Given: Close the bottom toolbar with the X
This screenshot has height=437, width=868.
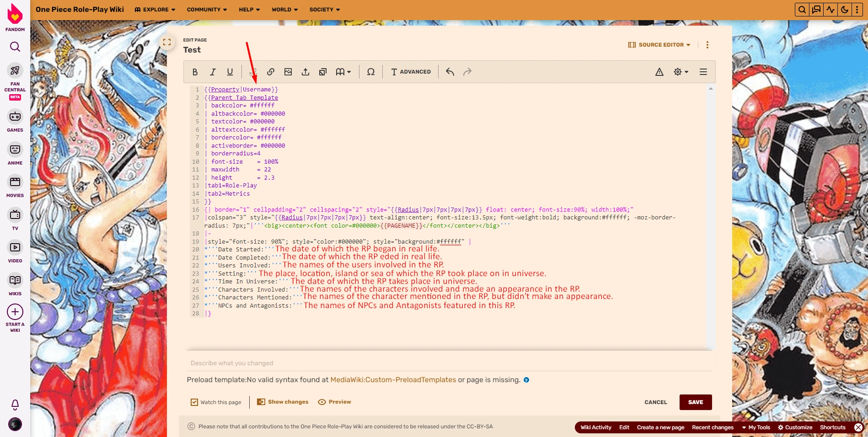Looking at the screenshot, I should pyautogui.click(x=858, y=427).
